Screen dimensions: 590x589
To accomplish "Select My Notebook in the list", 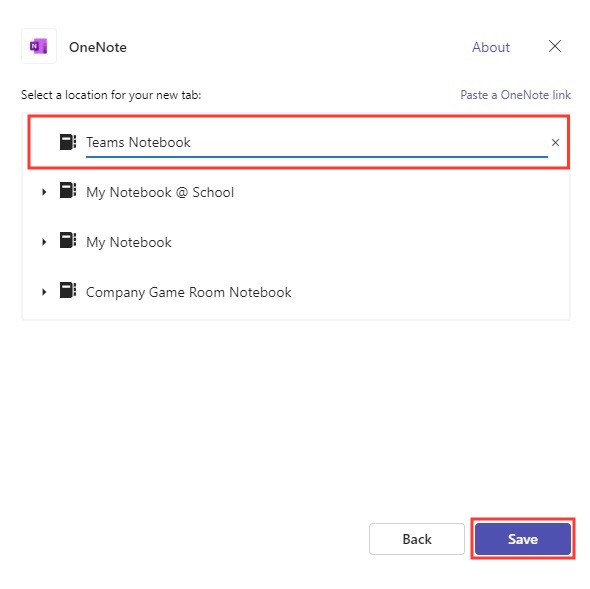I will click(x=129, y=242).
